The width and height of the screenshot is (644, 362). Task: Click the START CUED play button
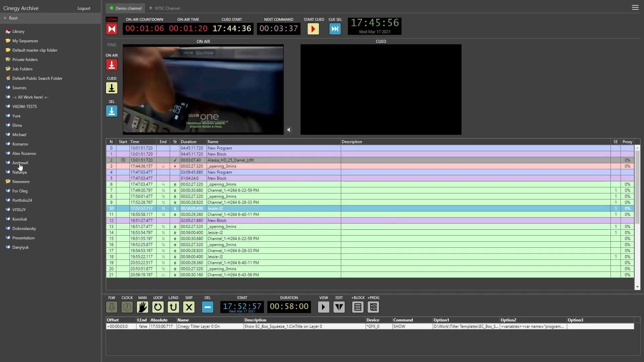pyautogui.click(x=313, y=29)
